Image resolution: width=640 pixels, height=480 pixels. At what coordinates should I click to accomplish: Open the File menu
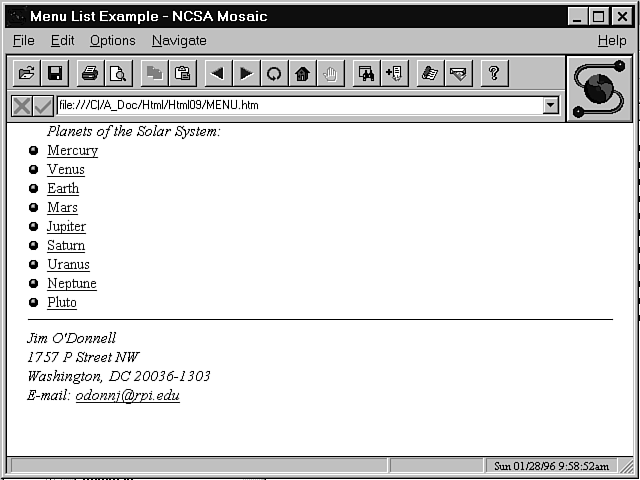click(23, 40)
